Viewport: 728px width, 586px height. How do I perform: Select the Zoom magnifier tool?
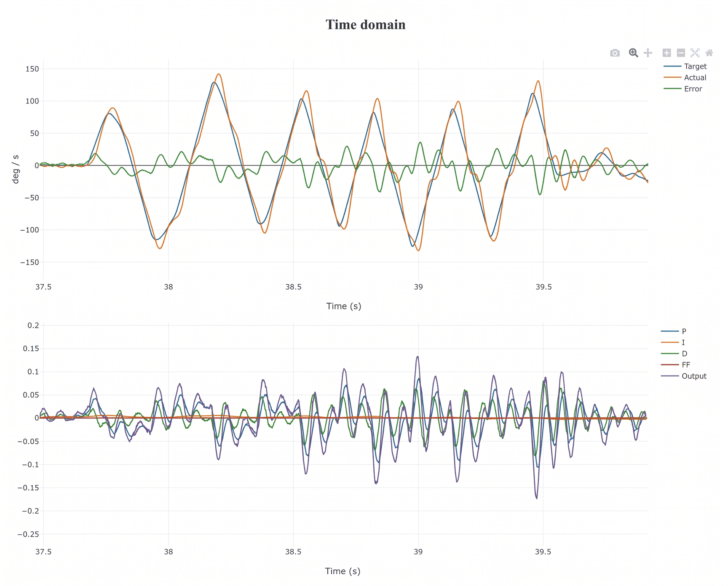[x=633, y=53]
